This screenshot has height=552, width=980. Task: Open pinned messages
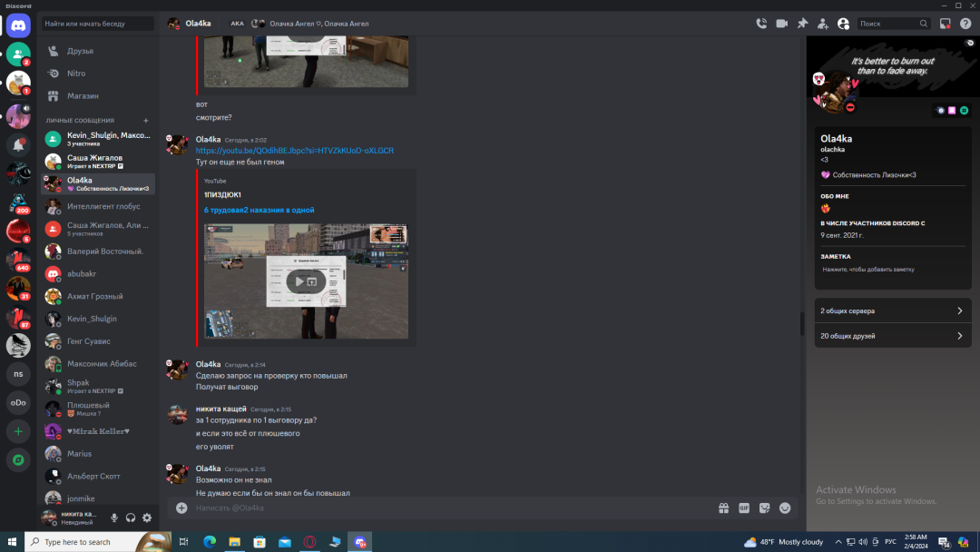pyautogui.click(x=802, y=24)
